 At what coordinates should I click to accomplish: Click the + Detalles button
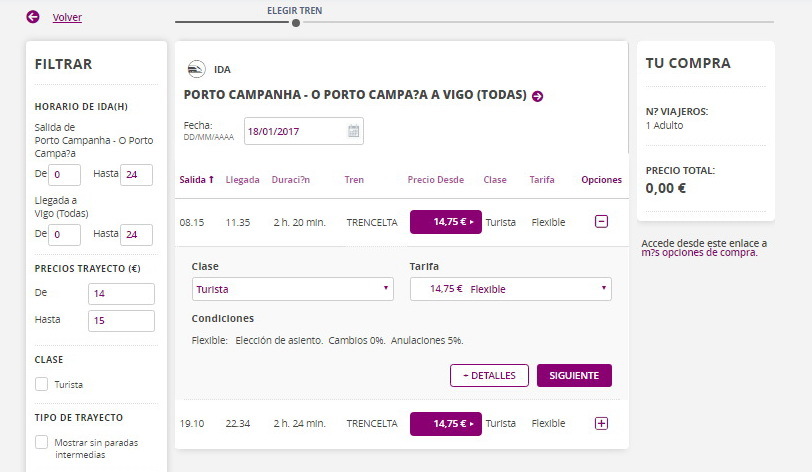(x=489, y=376)
